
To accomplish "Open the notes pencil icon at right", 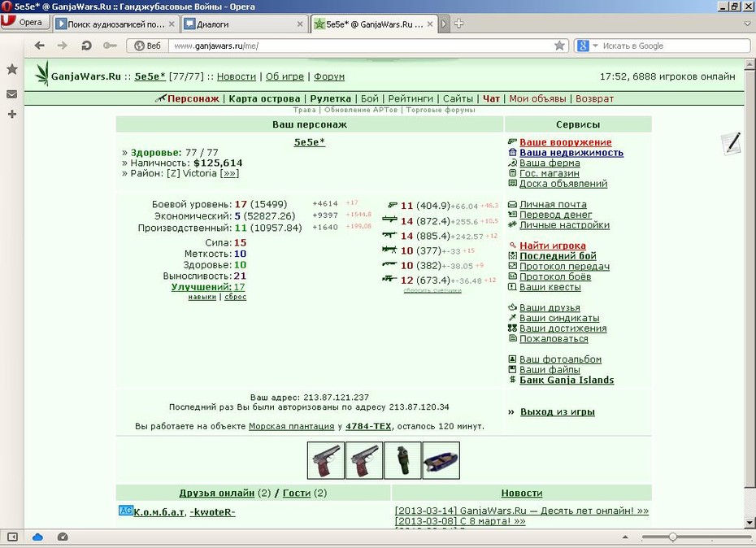I will pyautogui.click(x=731, y=143).
